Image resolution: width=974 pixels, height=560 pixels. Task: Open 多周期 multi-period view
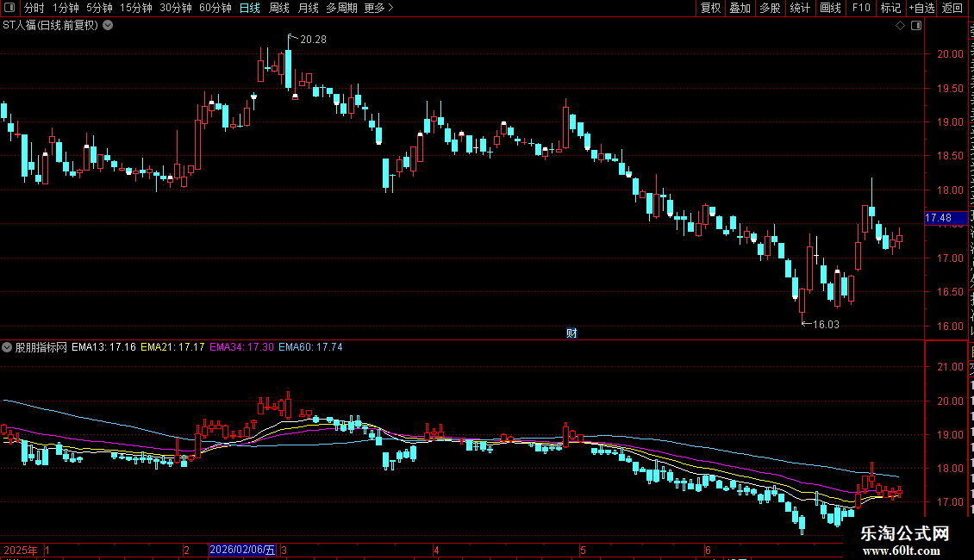[x=341, y=8]
